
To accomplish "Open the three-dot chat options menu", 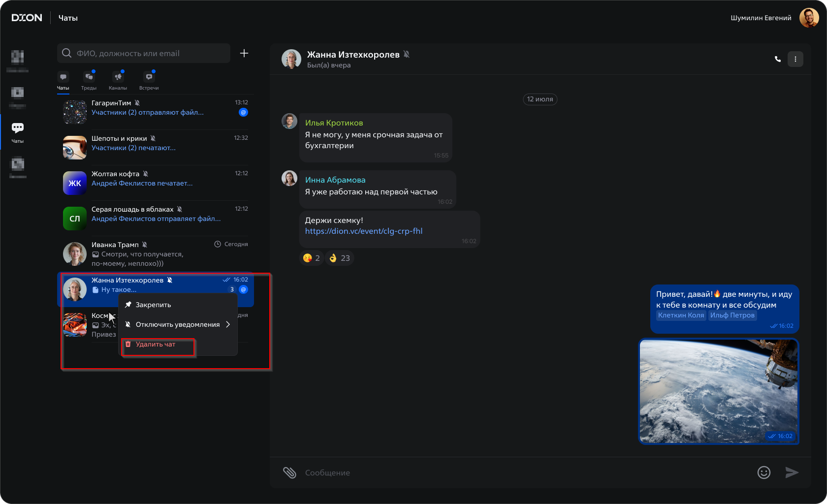I will click(795, 59).
